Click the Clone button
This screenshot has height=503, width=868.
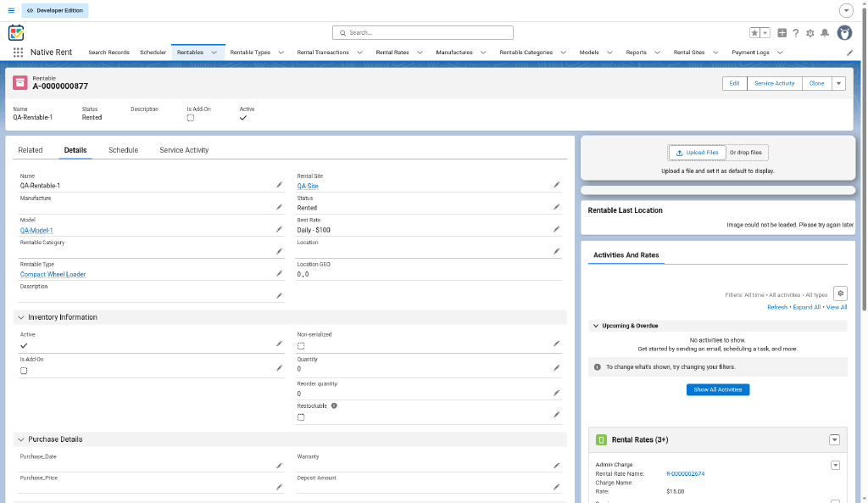tap(816, 84)
